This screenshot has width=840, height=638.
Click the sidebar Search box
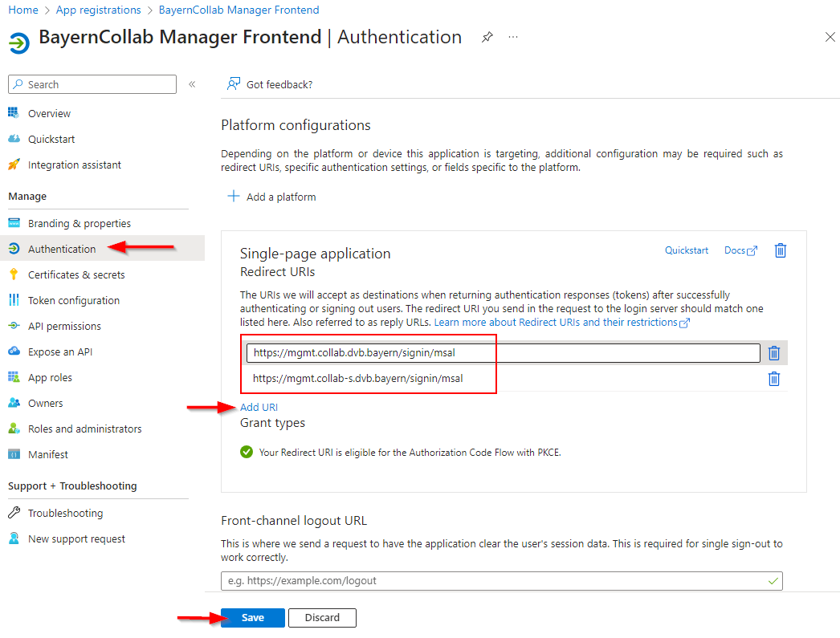(92, 84)
